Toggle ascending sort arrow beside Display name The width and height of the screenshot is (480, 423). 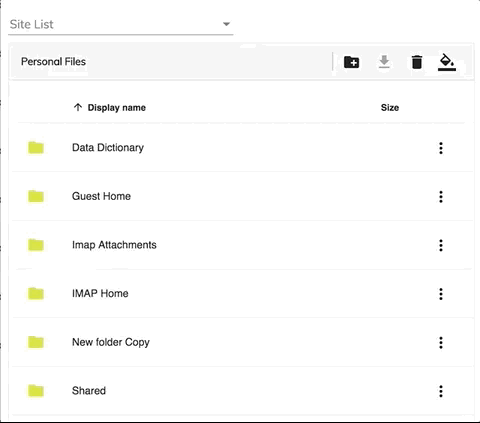78,107
